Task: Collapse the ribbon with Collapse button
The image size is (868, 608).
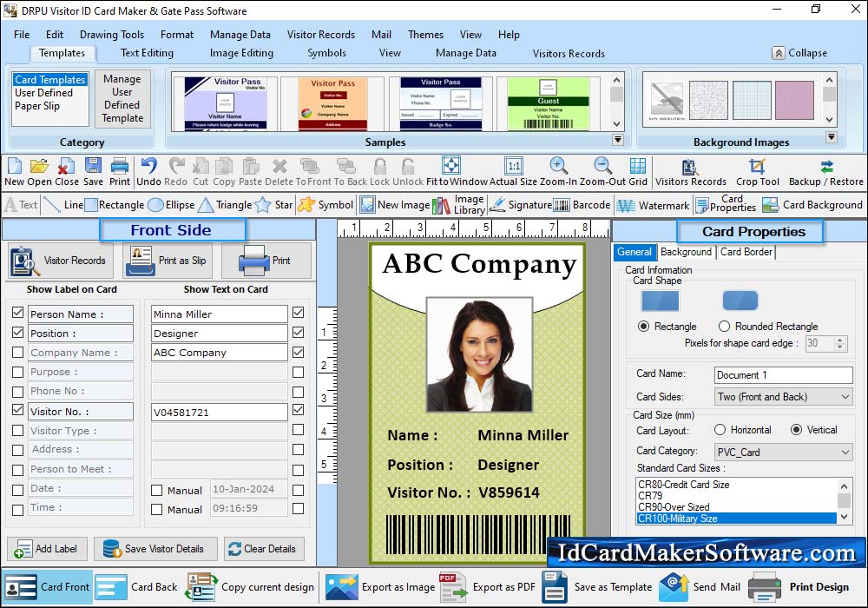Action: click(800, 53)
